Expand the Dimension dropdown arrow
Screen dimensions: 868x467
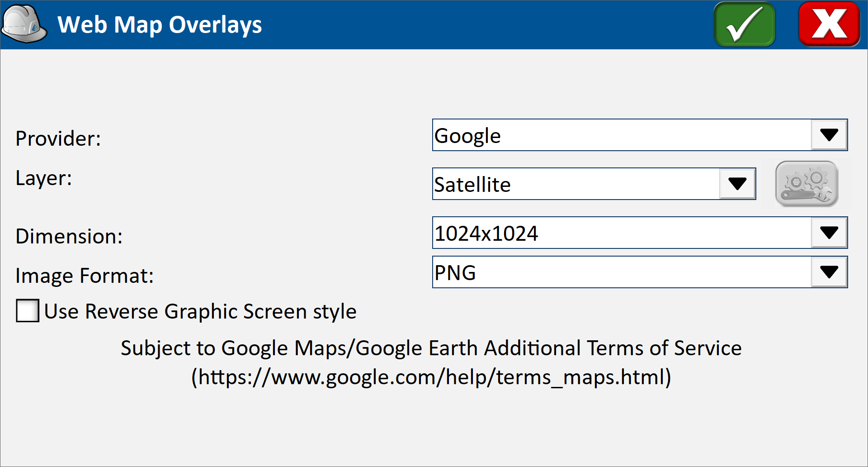[x=829, y=233]
